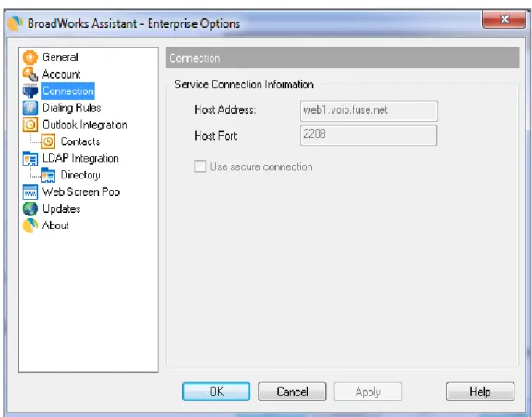
Task: Click the Apply button
Action: [368, 392]
